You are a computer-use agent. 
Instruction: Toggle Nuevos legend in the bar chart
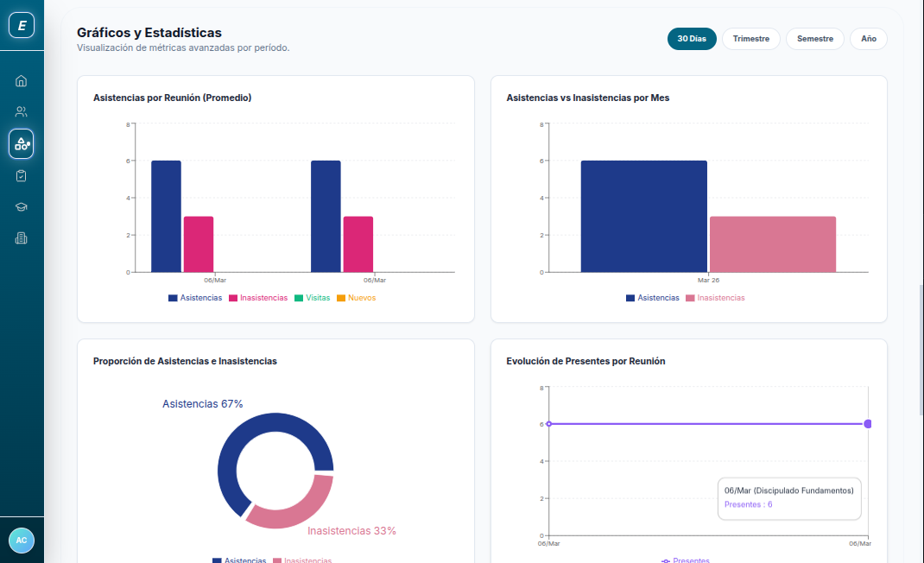click(x=356, y=298)
